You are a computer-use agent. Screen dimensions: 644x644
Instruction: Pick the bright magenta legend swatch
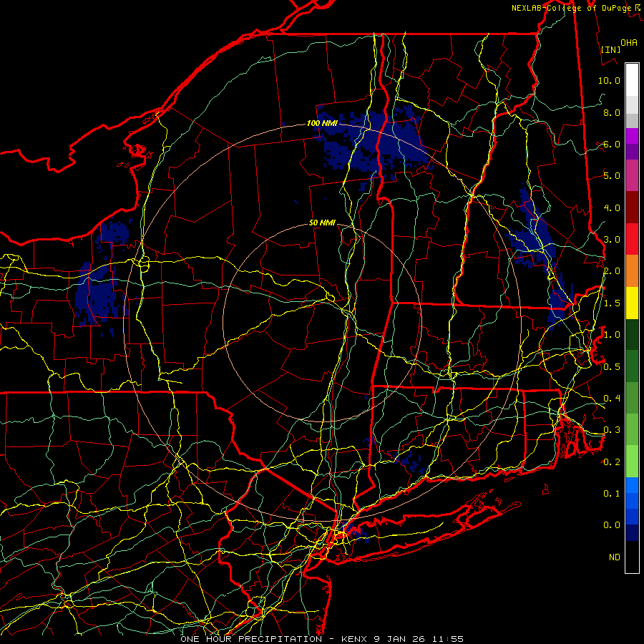(x=632, y=136)
